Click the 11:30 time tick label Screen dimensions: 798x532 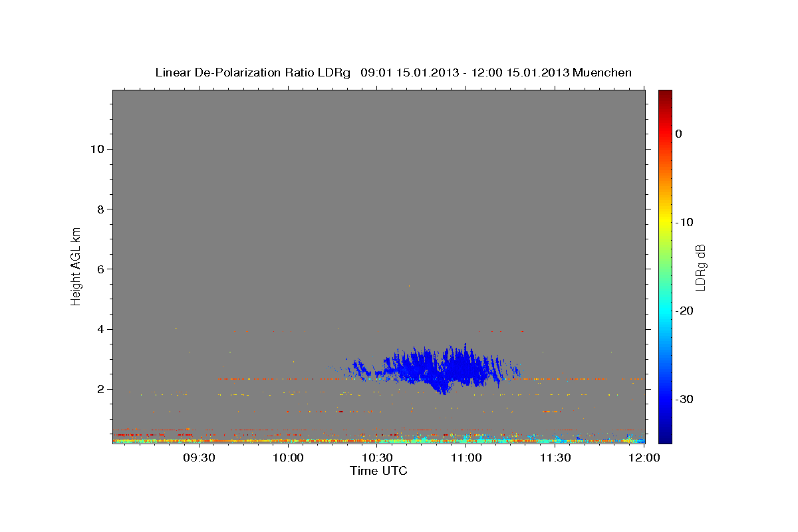555,458
